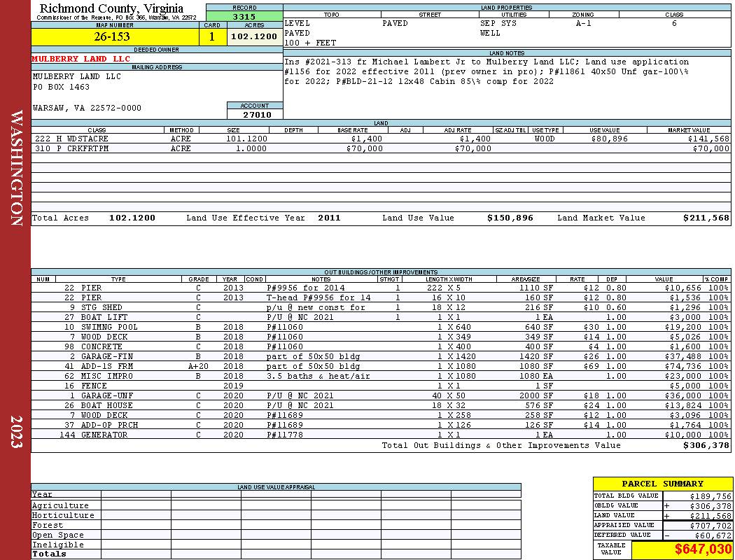Click the acres value 102.1200 in header
This screenshot has width=735, height=560.
(x=254, y=36)
